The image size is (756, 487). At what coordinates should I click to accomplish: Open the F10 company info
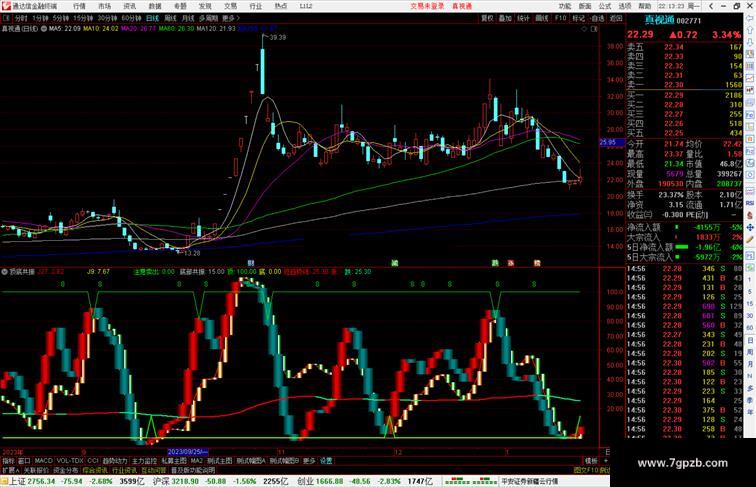click(x=560, y=18)
